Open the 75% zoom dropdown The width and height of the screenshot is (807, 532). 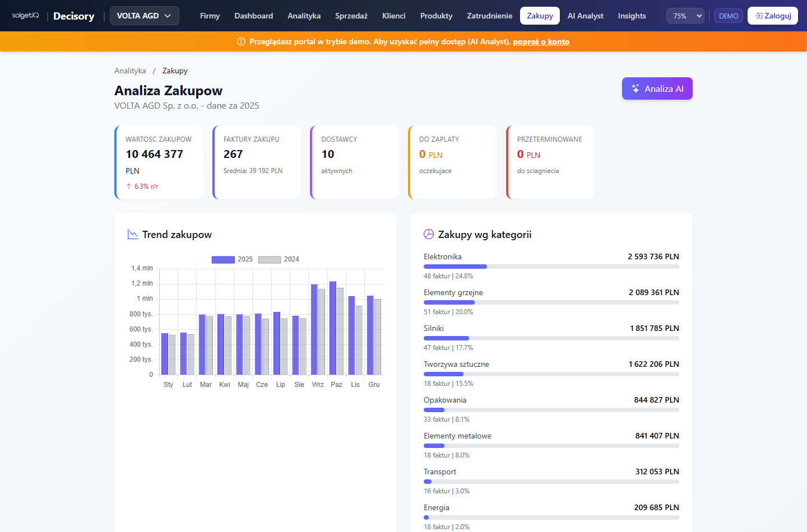(685, 16)
